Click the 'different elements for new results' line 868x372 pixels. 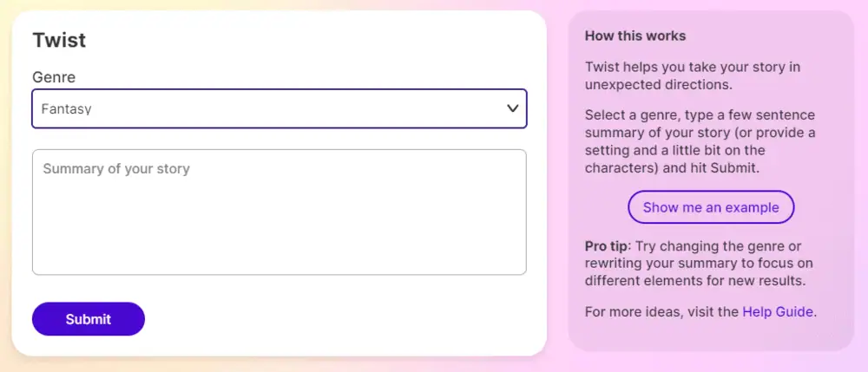click(695, 281)
